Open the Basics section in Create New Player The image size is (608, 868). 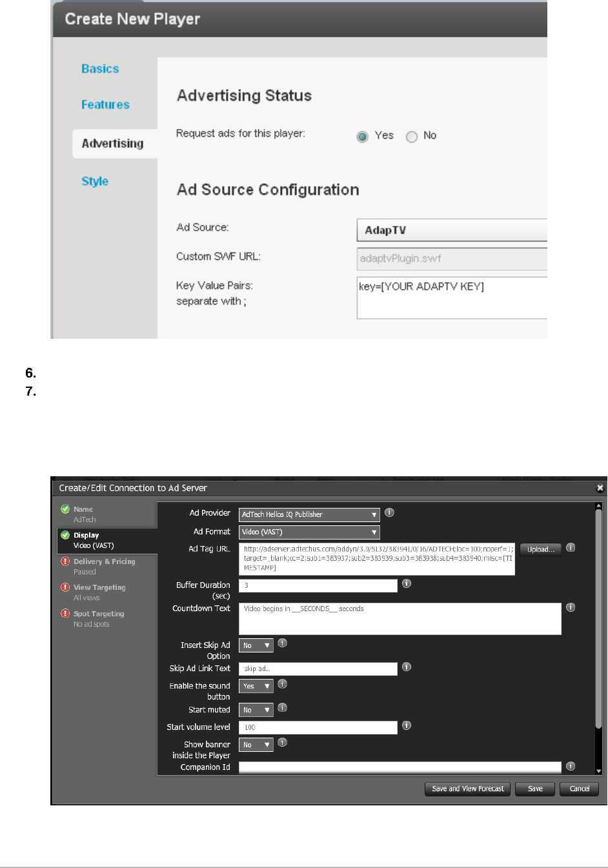click(100, 69)
